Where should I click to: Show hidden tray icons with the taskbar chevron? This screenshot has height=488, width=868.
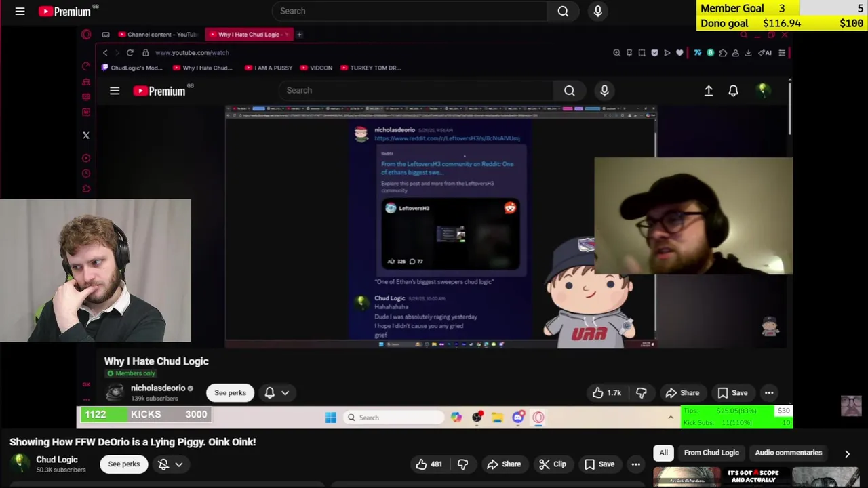(x=671, y=418)
